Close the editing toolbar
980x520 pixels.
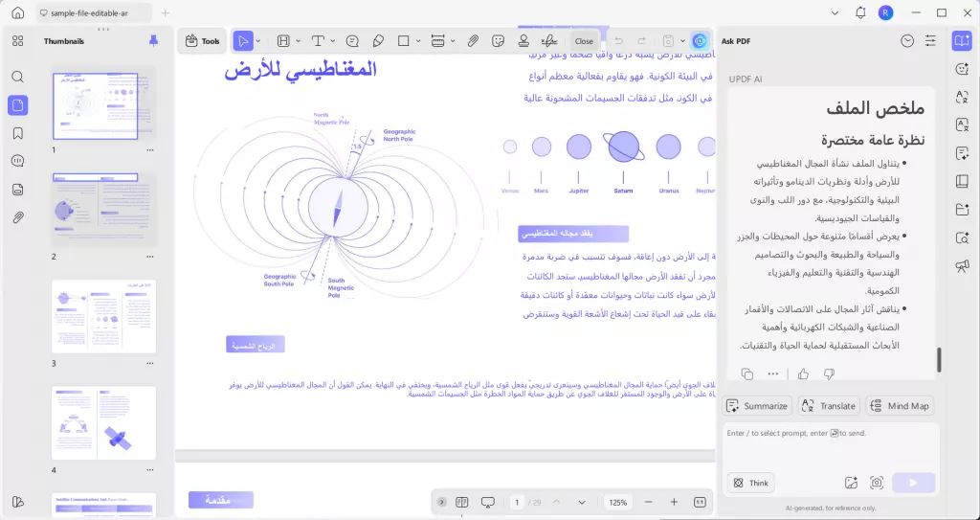point(584,41)
